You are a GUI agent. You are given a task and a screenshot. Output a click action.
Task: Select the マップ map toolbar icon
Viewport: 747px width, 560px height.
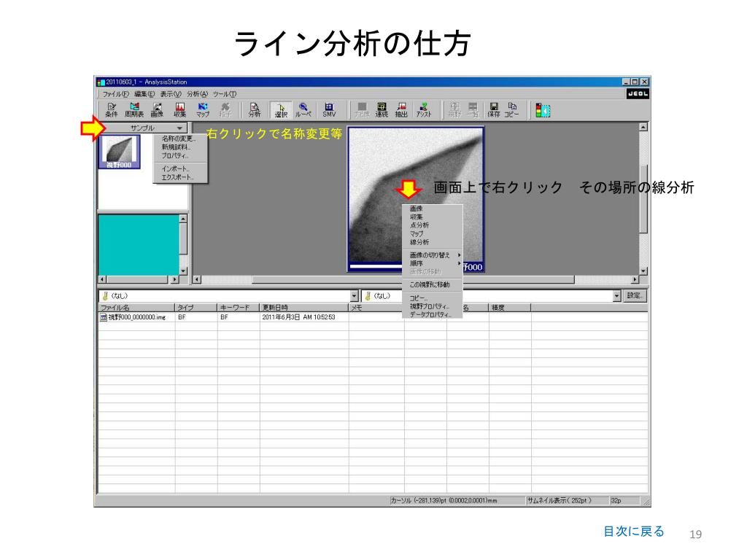[x=203, y=110]
